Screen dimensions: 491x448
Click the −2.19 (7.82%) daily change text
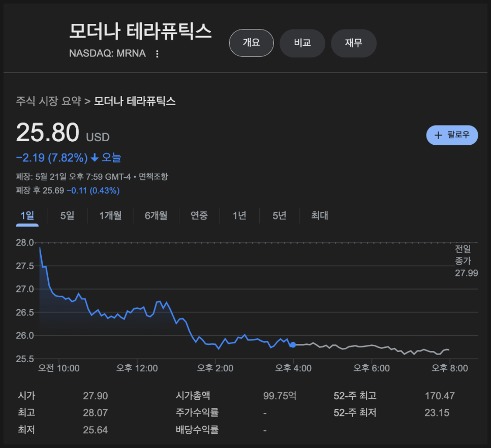pos(52,157)
